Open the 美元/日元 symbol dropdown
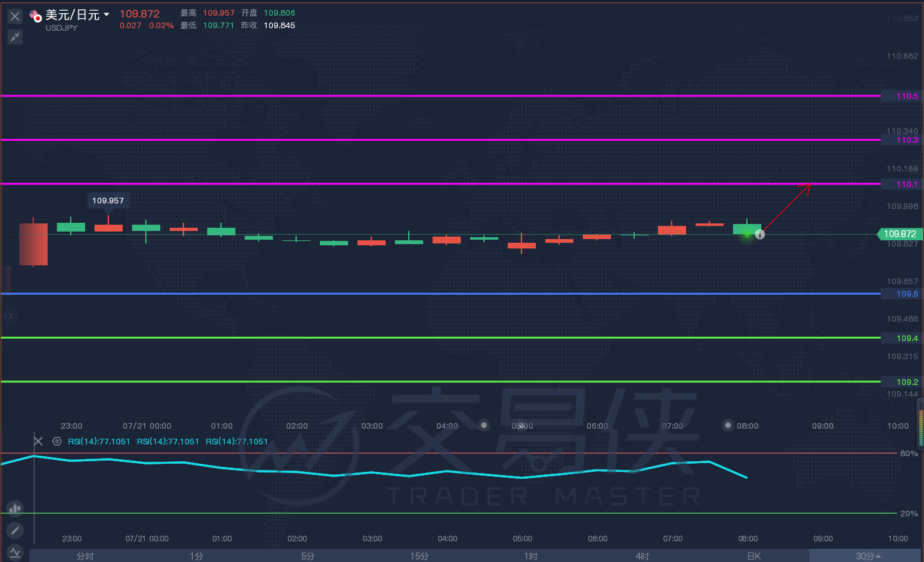This screenshot has height=562, width=924. click(x=106, y=14)
